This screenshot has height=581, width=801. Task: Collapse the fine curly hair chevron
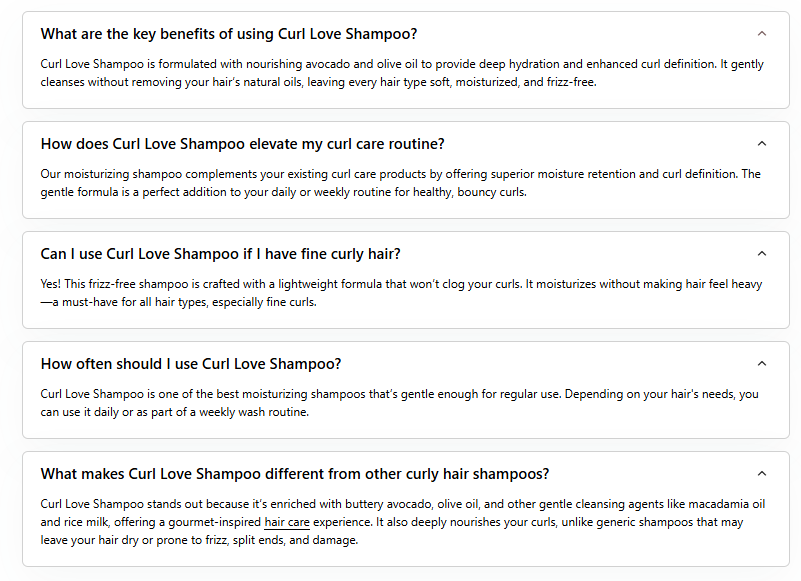tap(762, 254)
